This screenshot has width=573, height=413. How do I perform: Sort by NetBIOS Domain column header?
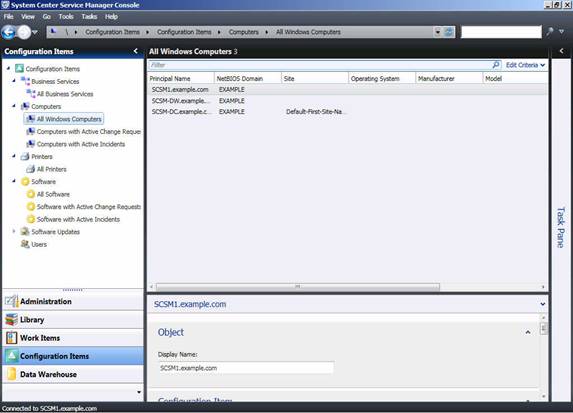(248, 79)
